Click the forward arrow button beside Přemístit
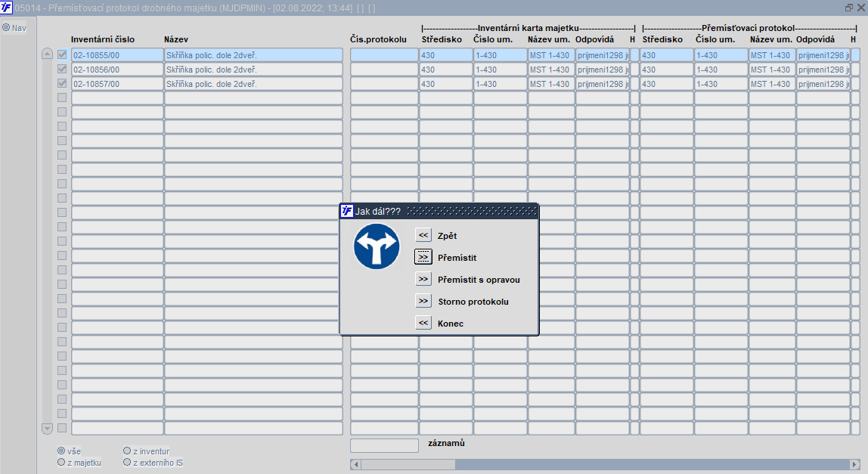Screen dimensions: 868x474 (x=423, y=257)
